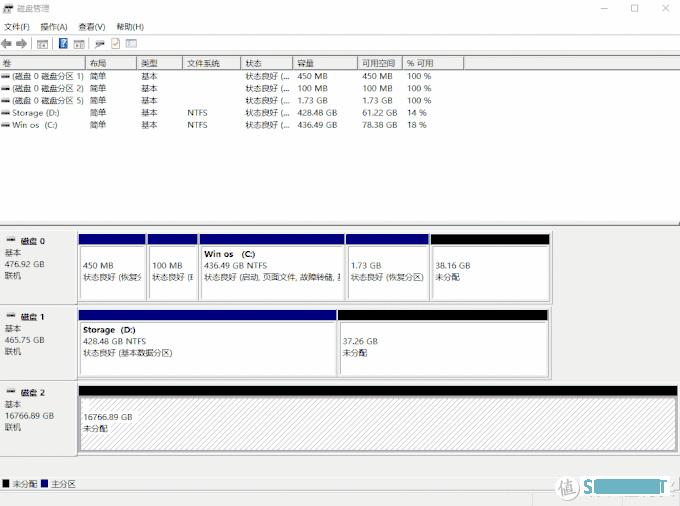This screenshot has height=506, width=680.
Task: Click the disk icon of 磁盘 0
Action: coord(11,240)
